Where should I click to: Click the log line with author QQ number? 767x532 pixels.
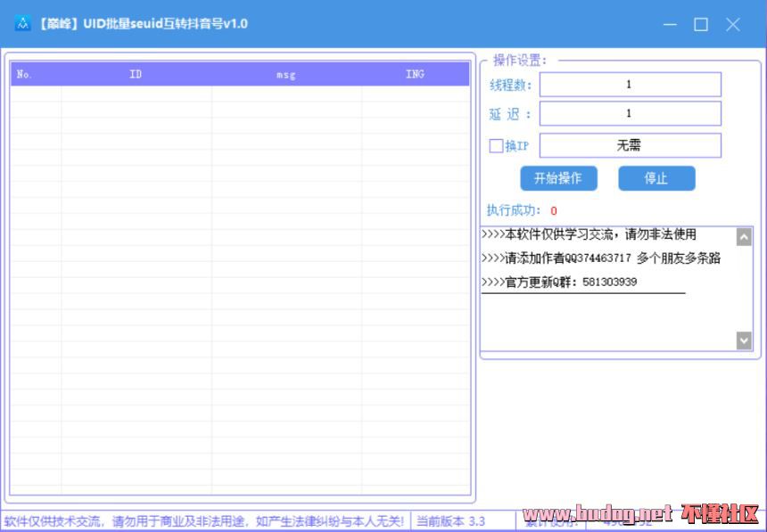coord(600,258)
